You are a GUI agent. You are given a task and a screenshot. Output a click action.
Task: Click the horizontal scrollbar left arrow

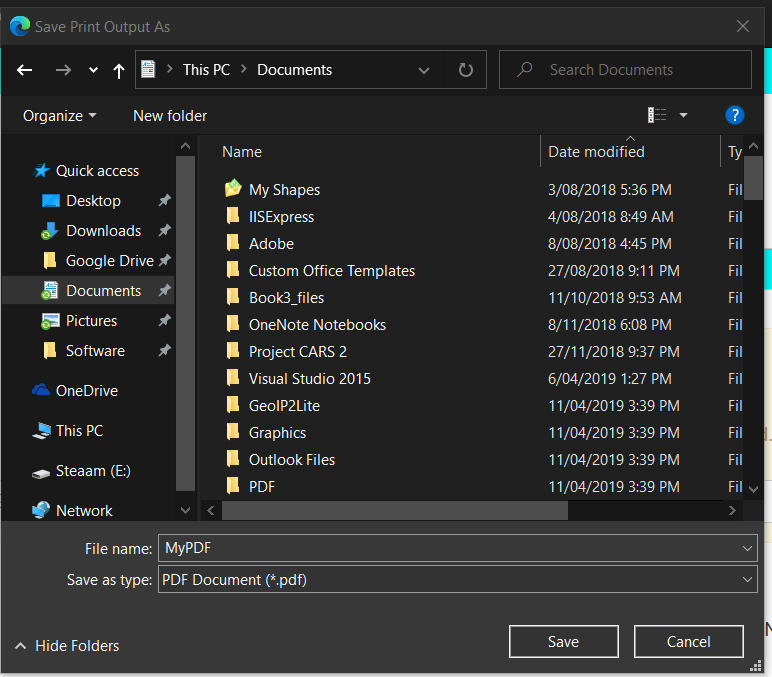point(211,511)
